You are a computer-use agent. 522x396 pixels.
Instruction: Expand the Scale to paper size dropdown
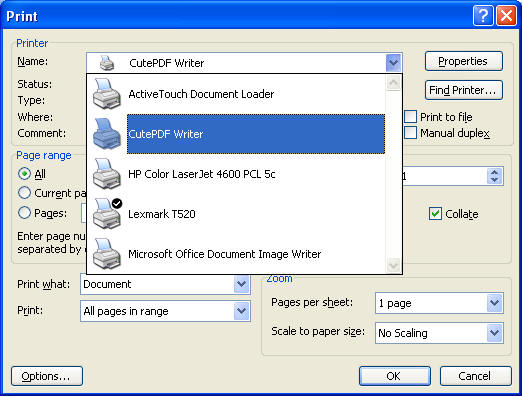coord(495,333)
